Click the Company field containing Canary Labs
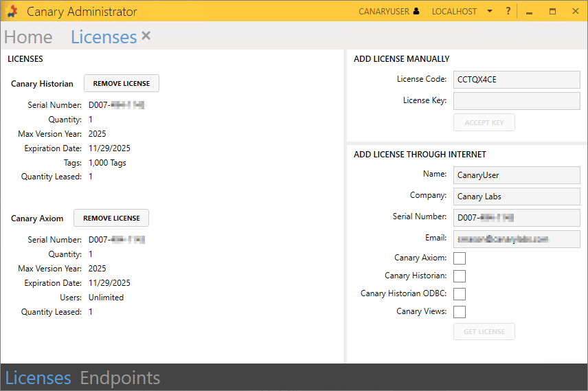Viewport: 588px width, 391px height. pos(517,197)
